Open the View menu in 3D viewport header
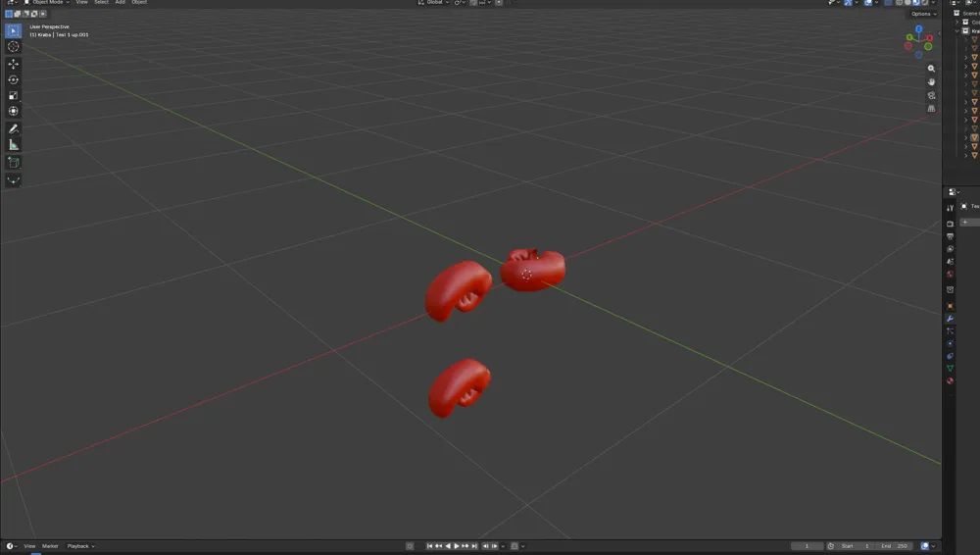This screenshot has height=555, width=980. click(82, 3)
